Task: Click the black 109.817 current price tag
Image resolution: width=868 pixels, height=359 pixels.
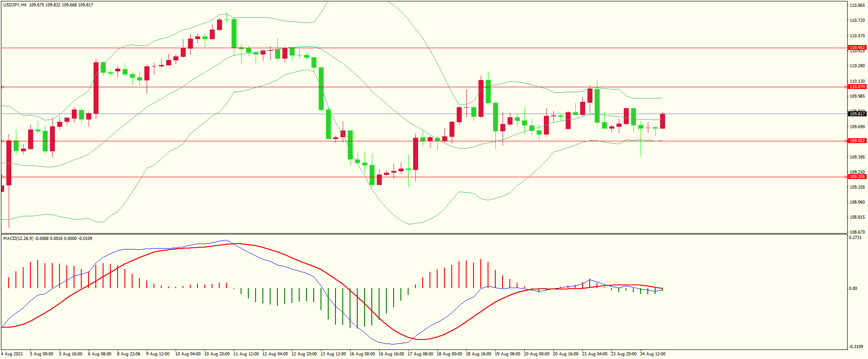Action: pyautogui.click(x=857, y=114)
